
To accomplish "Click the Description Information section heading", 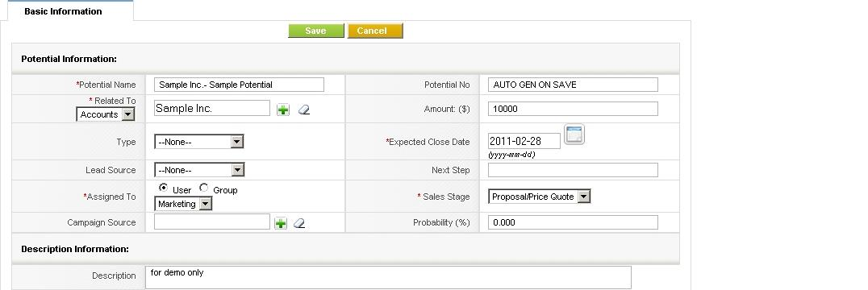I will click(x=75, y=249).
